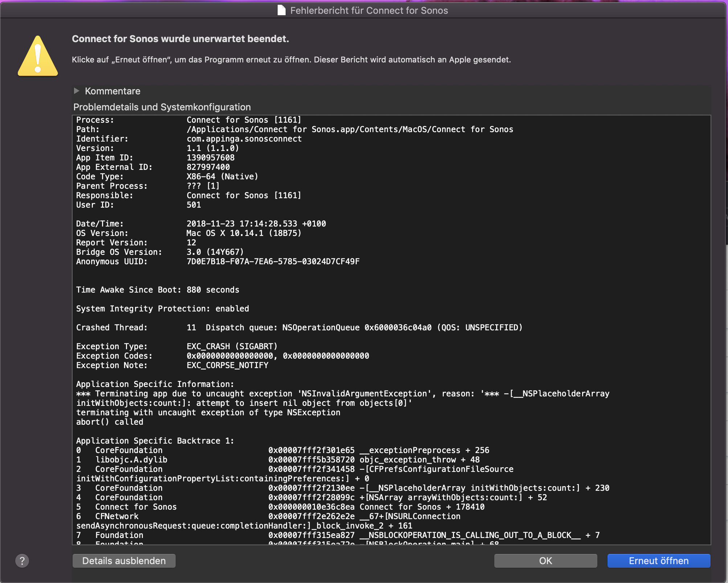
Task: Click the Date/Time value 2018-11-23 17:14:28.533
Action: 256,224
